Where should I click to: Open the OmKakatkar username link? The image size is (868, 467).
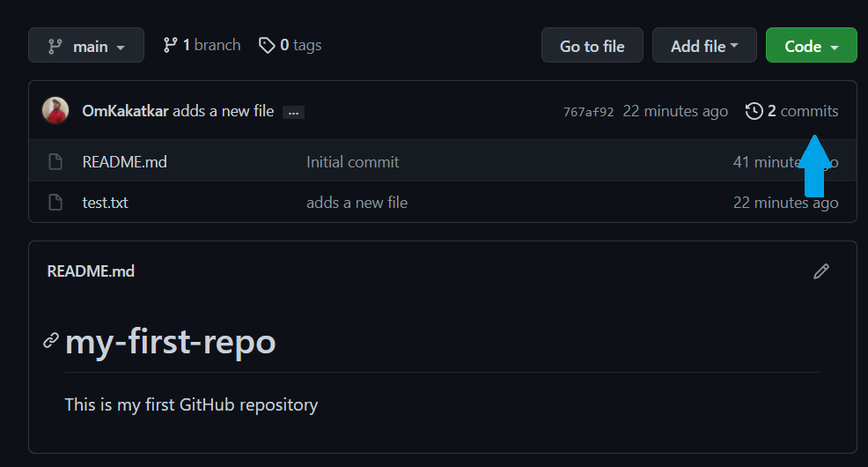(125, 111)
